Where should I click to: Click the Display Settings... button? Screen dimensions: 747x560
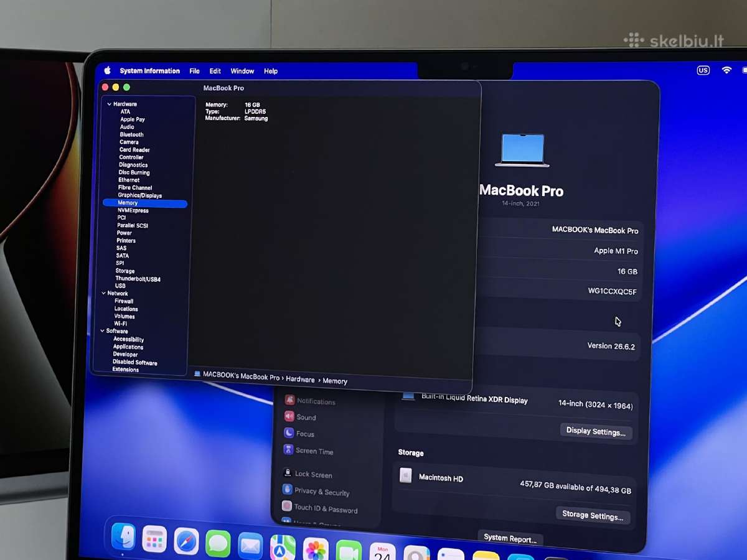coord(596,431)
